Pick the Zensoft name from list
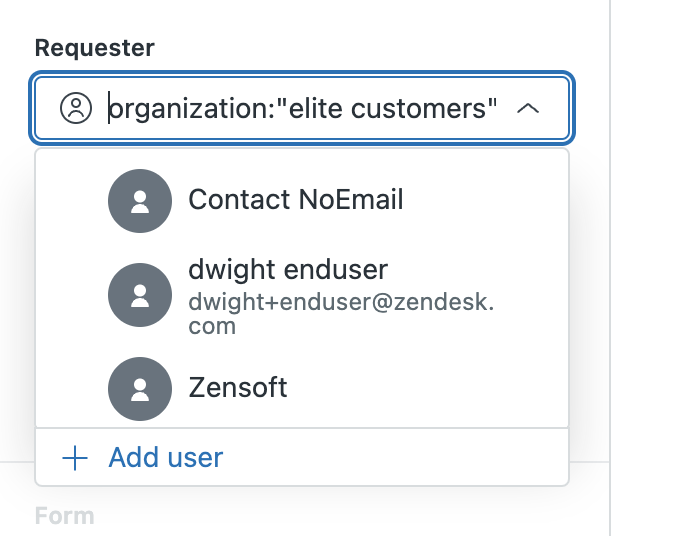The image size is (686, 536). click(238, 388)
